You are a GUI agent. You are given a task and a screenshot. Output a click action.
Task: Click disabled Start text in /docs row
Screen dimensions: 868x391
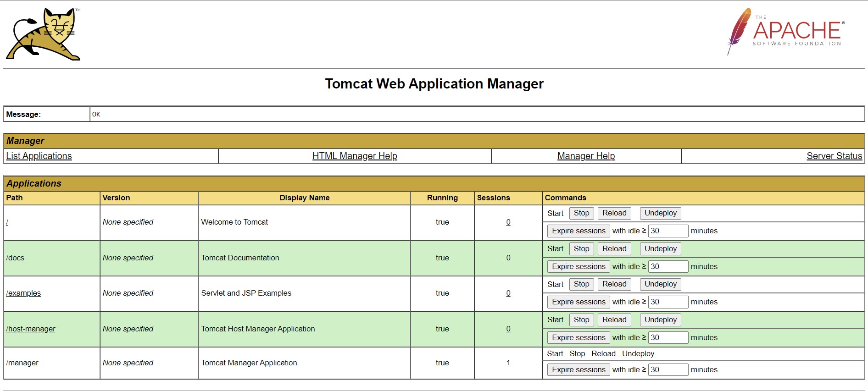tap(555, 249)
